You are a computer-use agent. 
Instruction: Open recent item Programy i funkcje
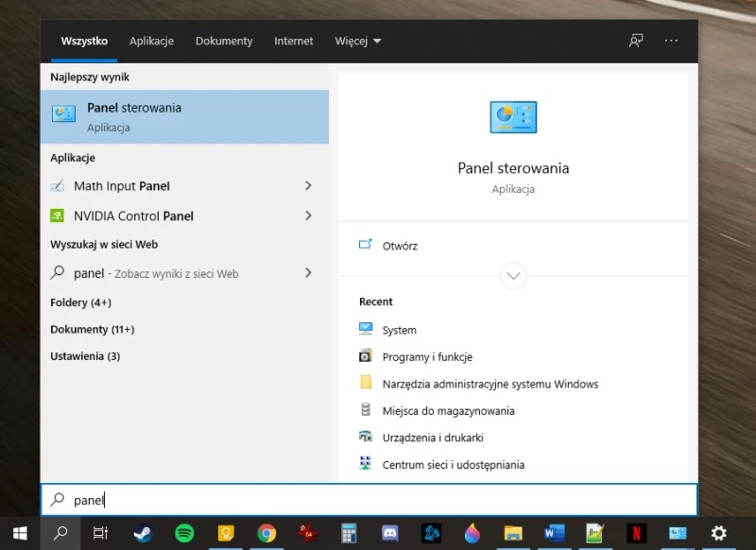[x=427, y=357]
